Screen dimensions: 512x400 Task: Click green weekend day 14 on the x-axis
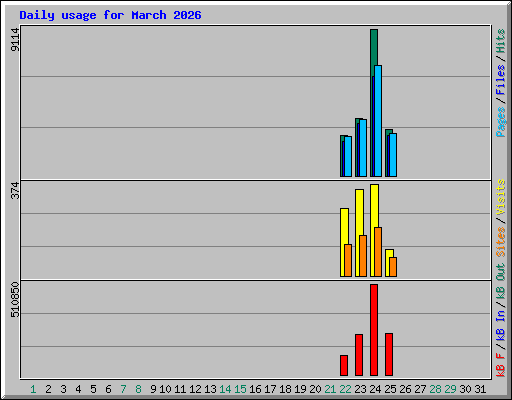[225, 389]
